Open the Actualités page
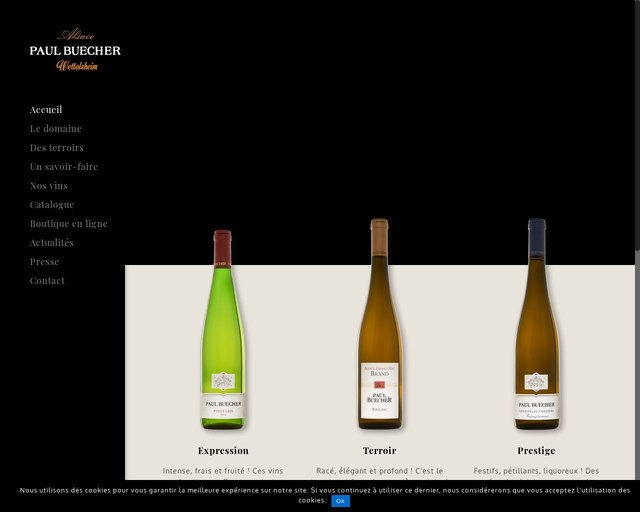Viewport: 640px width, 512px height. point(52,243)
